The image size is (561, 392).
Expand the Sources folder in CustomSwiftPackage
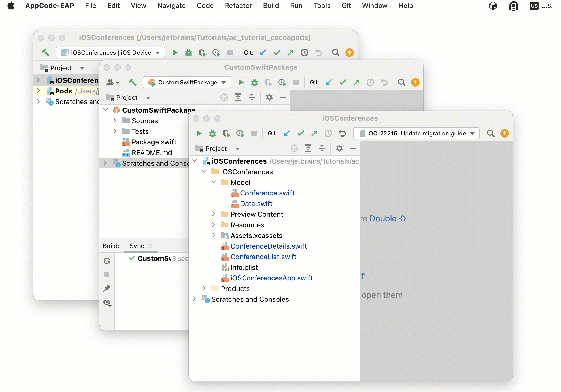point(115,121)
